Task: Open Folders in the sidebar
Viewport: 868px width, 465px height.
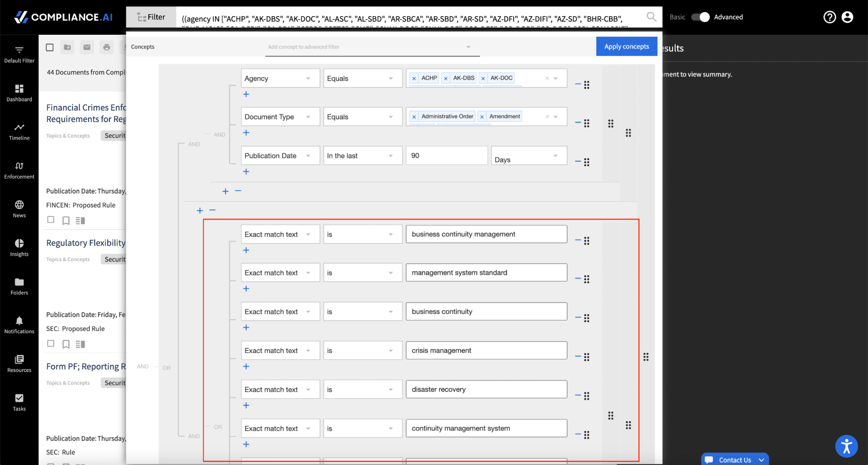Action: [x=19, y=287]
